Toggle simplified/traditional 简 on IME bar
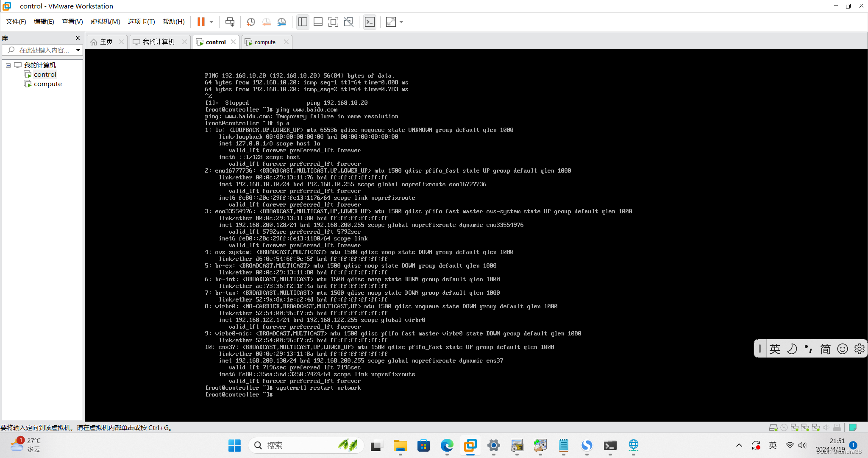The image size is (868, 458). tap(826, 349)
